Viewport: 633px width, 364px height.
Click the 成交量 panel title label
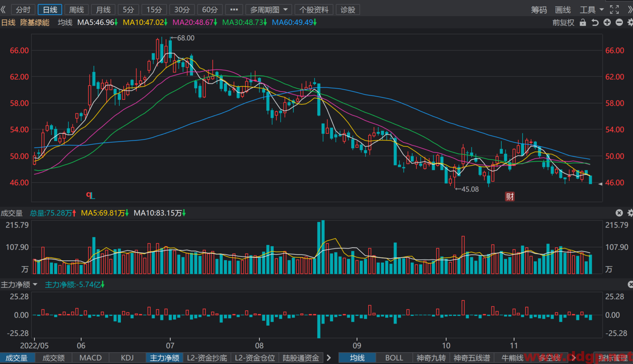[12, 213]
